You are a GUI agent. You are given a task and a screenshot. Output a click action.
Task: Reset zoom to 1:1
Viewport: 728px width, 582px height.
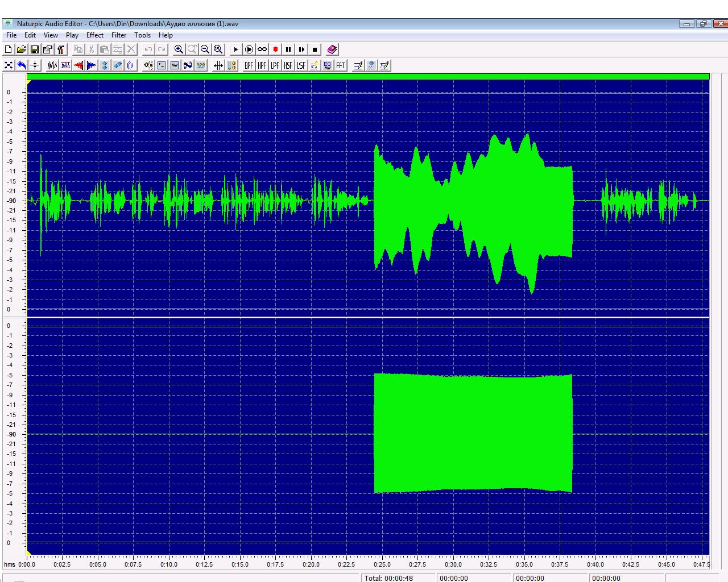coord(218,49)
